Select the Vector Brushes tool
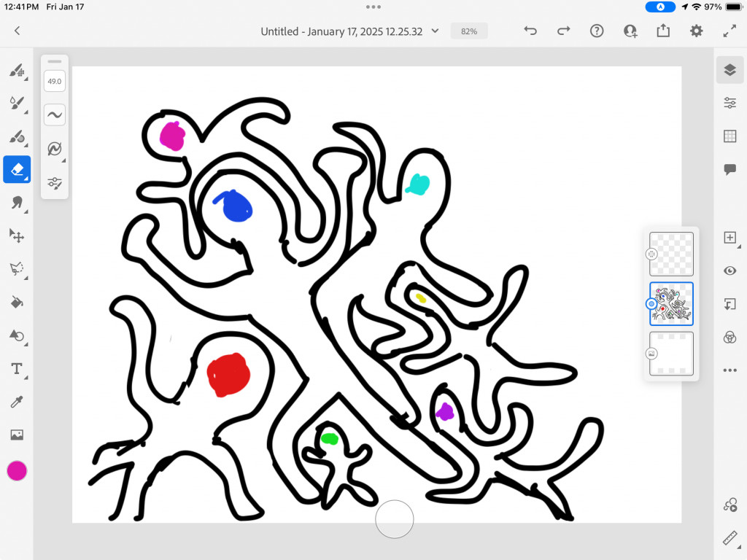The image size is (747, 560). point(16,136)
